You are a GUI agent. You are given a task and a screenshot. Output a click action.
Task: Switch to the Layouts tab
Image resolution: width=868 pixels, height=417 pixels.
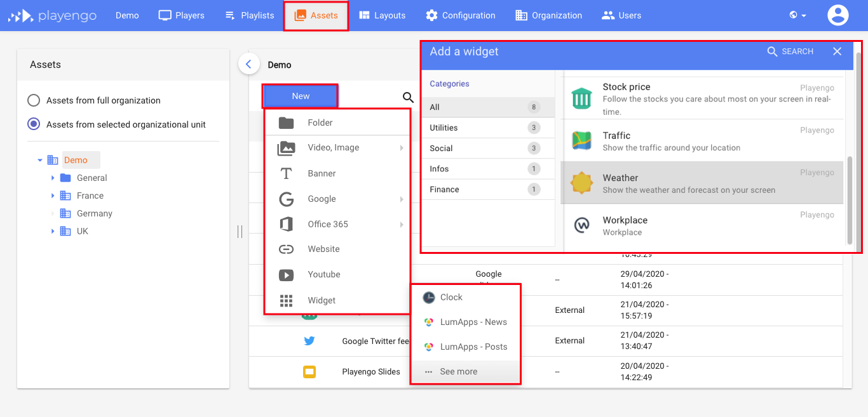[x=382, y=15]
